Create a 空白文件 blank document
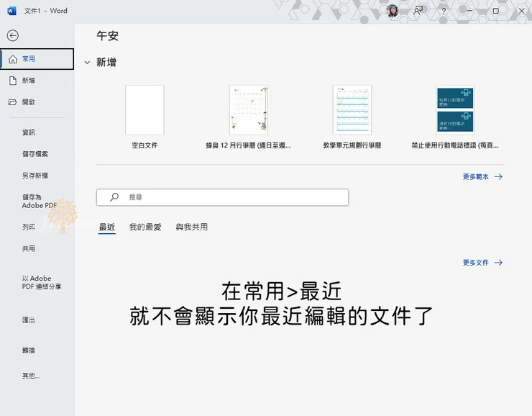The height and width of the screenshot is (416, 532). tap(145, 117)
